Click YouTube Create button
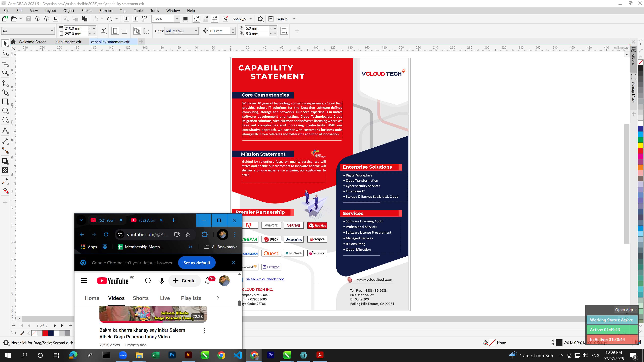 pyautogui.click(x=184, y=281)
